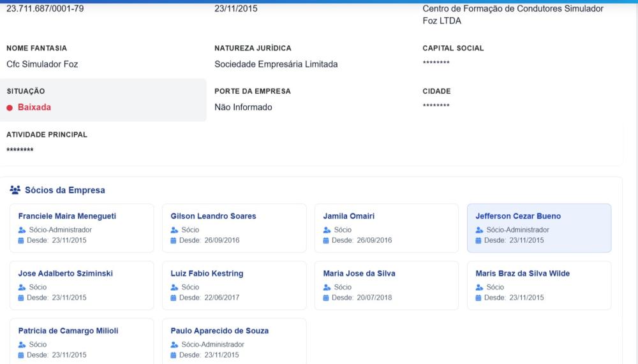
Task: Open partner Gilson Leandro Soares
Action: [213, 216]
